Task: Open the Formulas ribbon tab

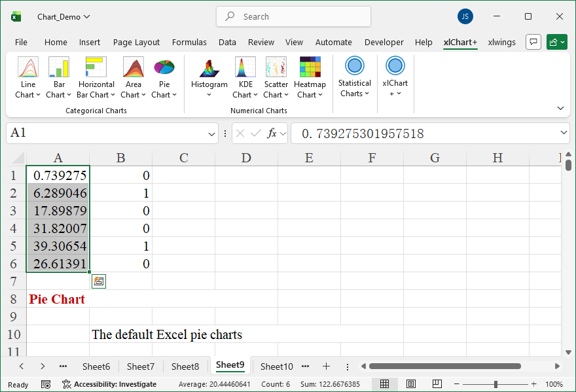Action: point(189,43)
